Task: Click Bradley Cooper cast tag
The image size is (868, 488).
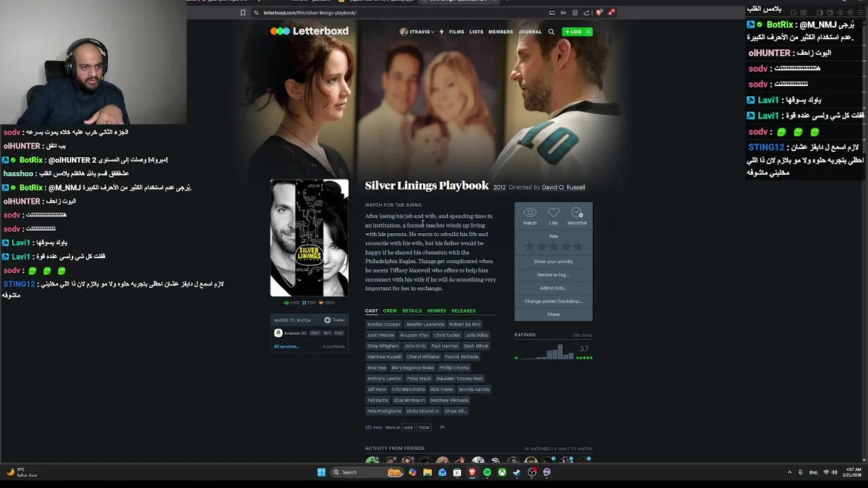Action: point(384,324)
